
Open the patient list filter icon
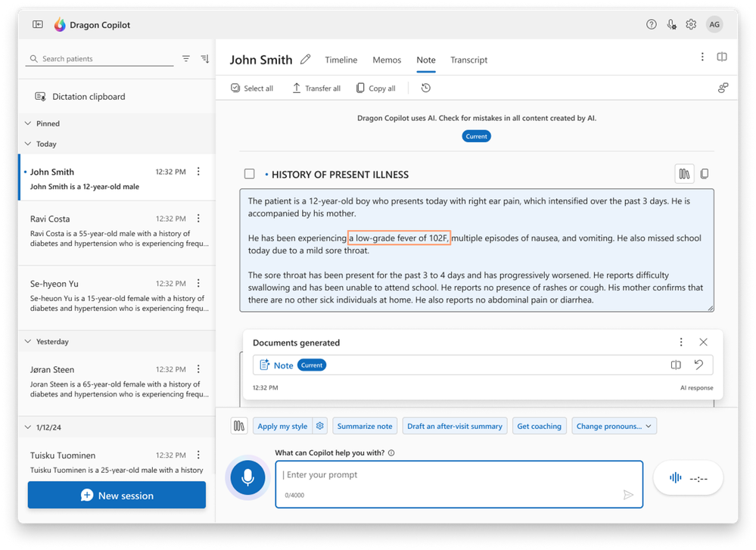tap(186, 58)
